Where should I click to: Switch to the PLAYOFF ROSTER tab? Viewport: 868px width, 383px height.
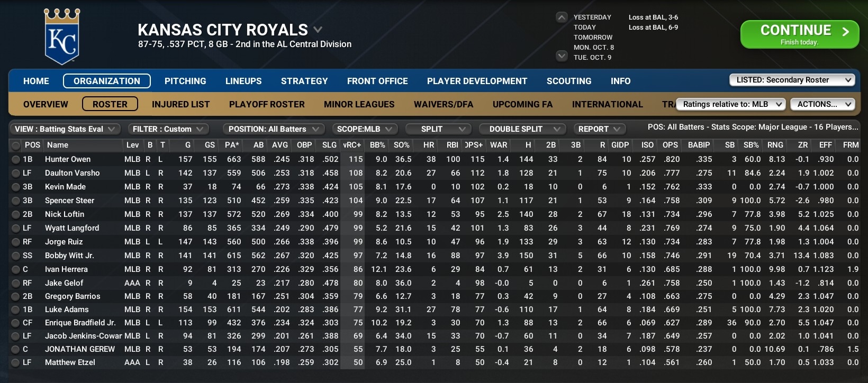(267, 104)
